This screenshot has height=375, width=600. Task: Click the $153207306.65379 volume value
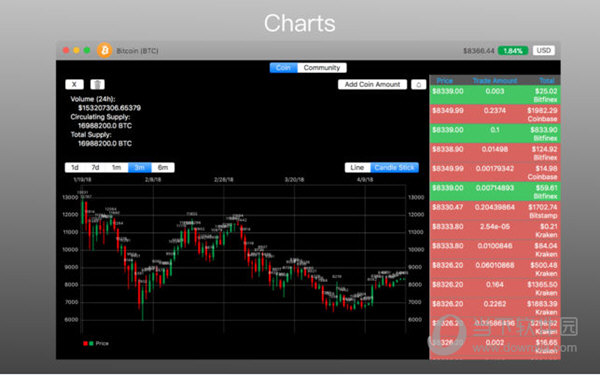click(109, 108)
